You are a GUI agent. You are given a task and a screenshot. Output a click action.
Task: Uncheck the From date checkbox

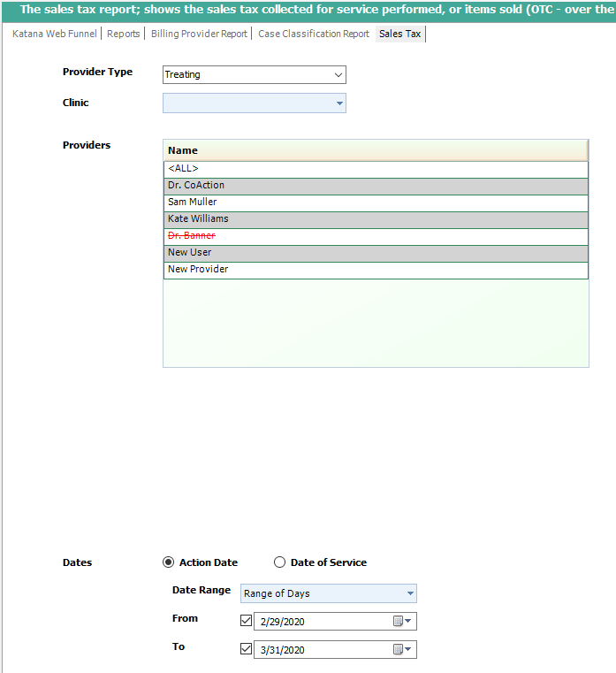click(x=246, y=622)
